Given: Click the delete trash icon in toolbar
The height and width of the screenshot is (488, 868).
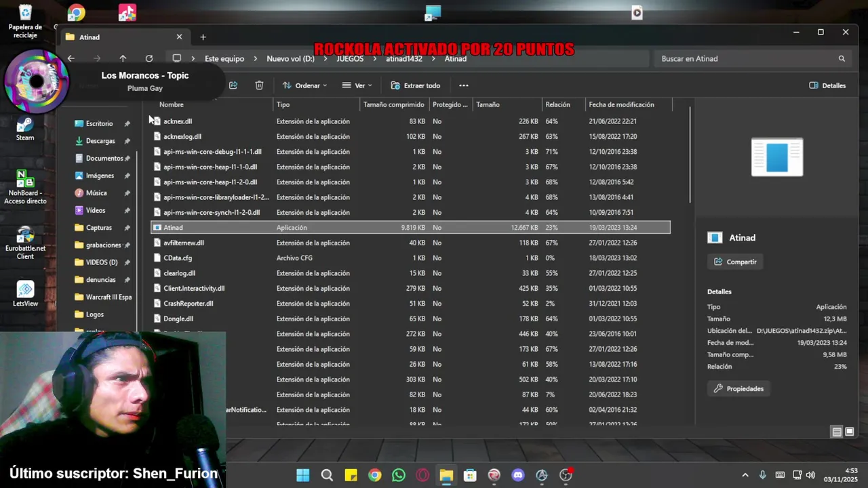Looking at the screenshot, I should 259,85.
